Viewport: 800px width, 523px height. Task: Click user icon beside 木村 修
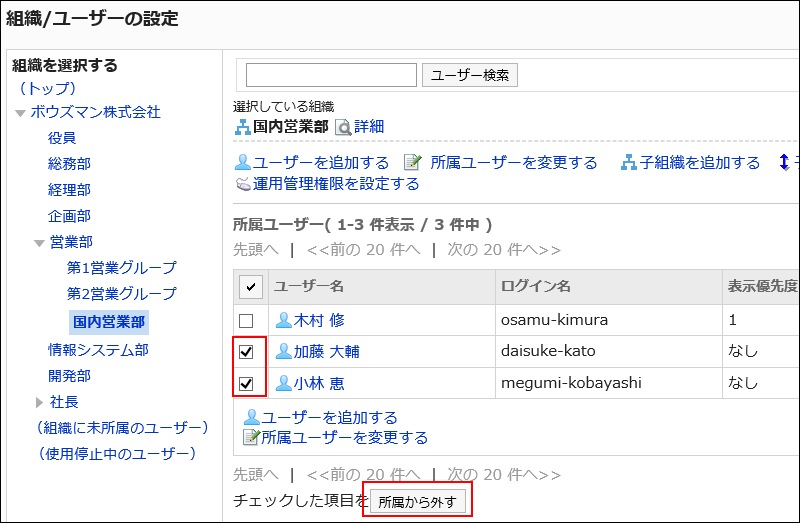(x=283, y=321)
